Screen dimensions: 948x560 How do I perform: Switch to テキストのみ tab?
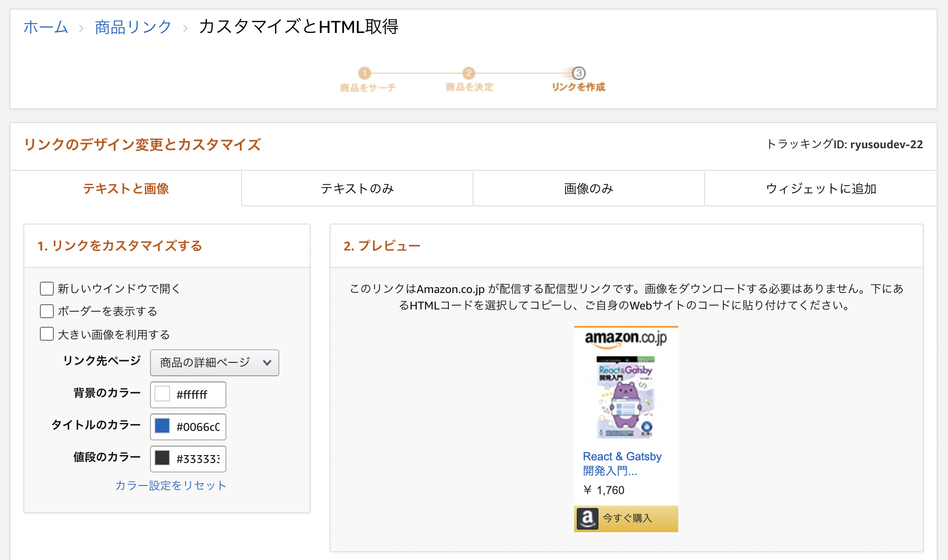357,189
